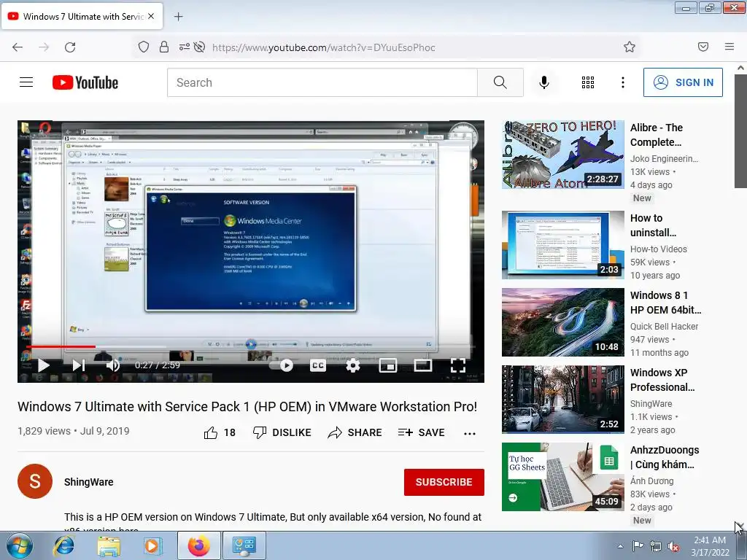
Task: Open the ShingWare channel avatar
Action: click(35, 481)
